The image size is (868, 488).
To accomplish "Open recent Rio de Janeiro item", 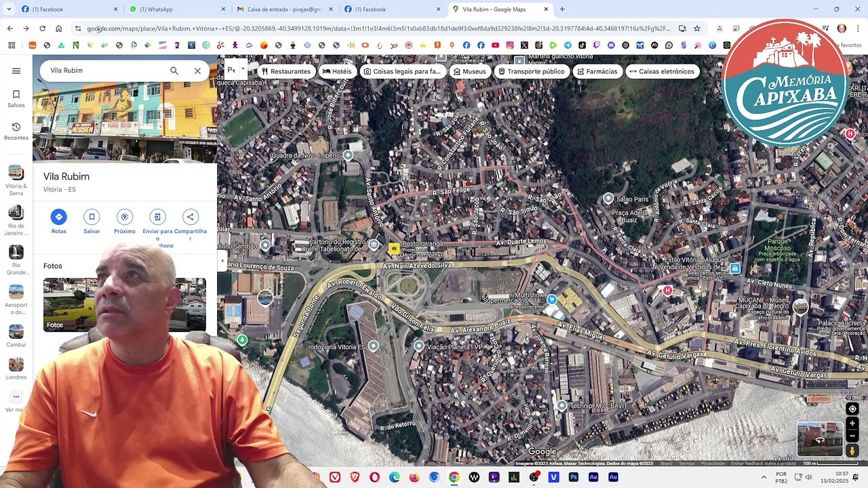I will tap(16, 220).
